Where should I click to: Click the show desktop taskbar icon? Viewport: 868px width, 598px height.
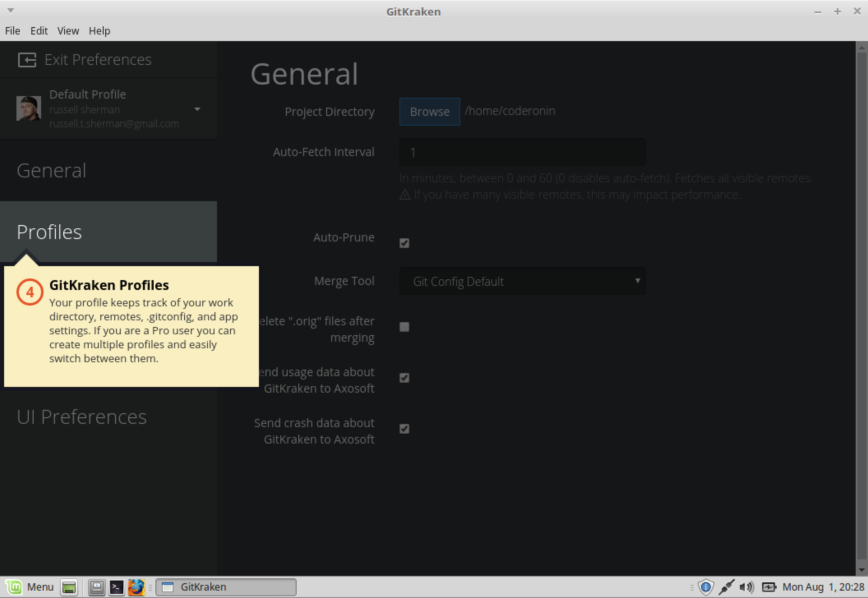tap(69, 587)
